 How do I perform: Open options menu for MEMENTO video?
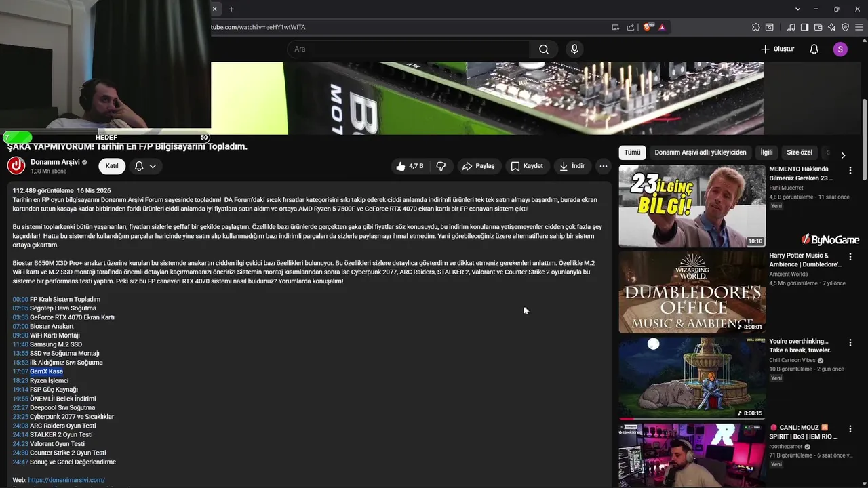pos(850,171)
